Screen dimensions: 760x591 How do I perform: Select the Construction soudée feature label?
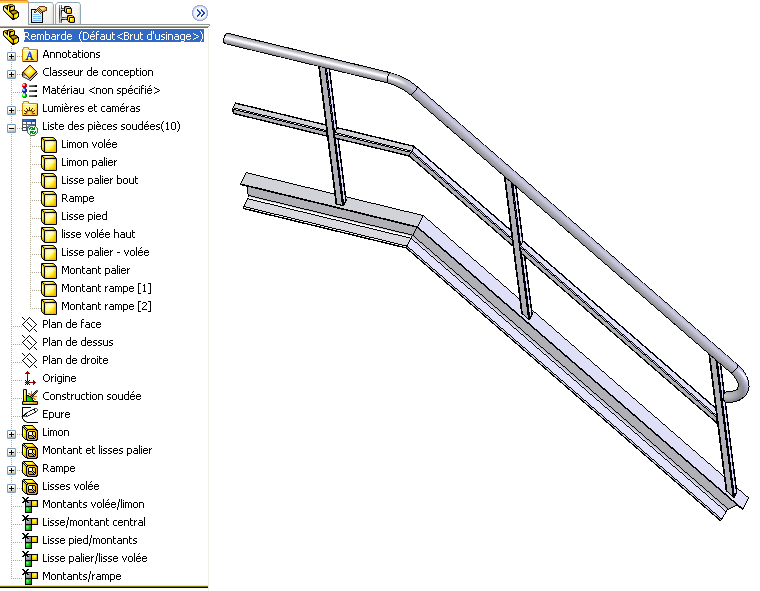[x=92, y=396]
